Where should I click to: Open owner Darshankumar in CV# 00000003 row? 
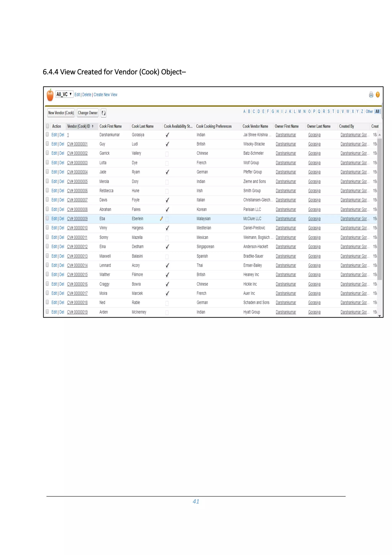pos(286,163)
